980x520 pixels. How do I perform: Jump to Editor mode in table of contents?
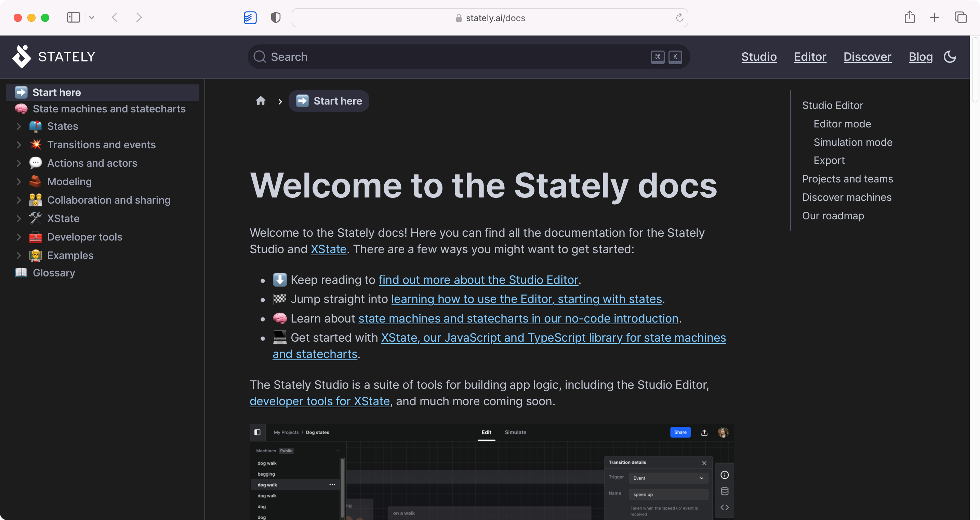coord(842,124)
